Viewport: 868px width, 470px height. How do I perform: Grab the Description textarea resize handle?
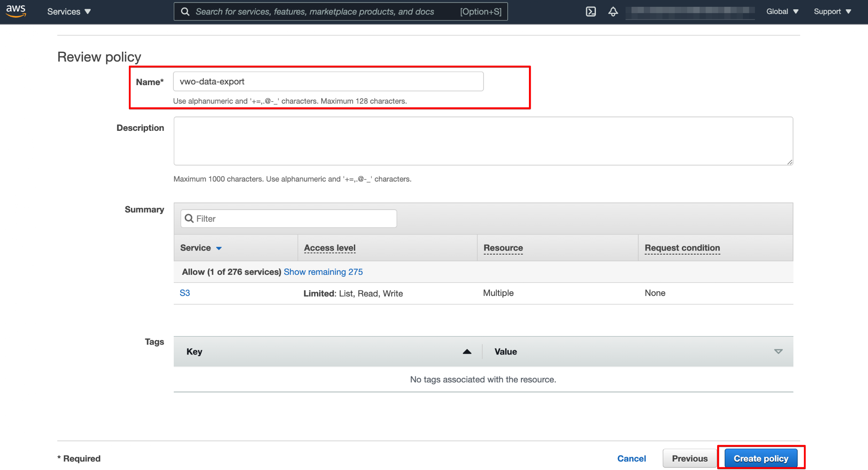click(x=790, y=162)
